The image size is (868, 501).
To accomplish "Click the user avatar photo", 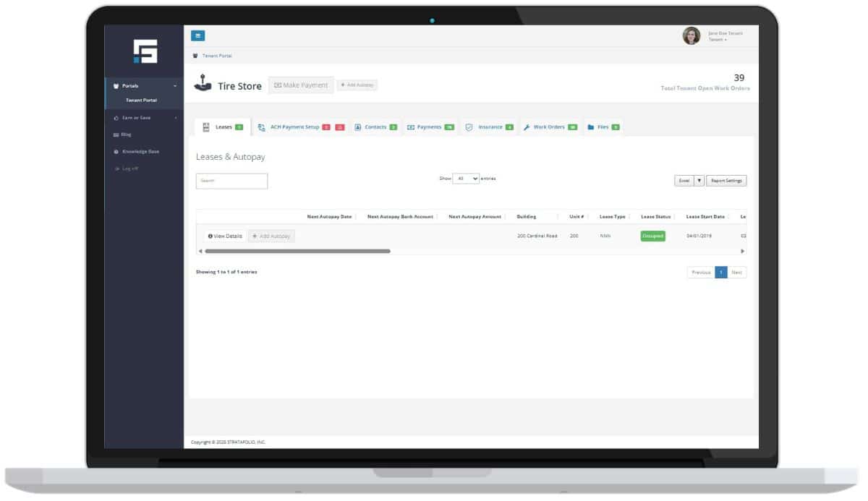I will click(x=692, y=35).
